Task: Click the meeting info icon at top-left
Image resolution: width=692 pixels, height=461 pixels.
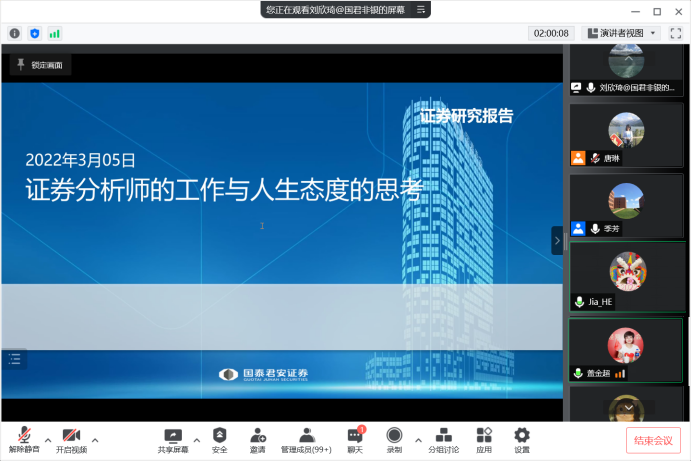Action: click(x=15, y=33)
